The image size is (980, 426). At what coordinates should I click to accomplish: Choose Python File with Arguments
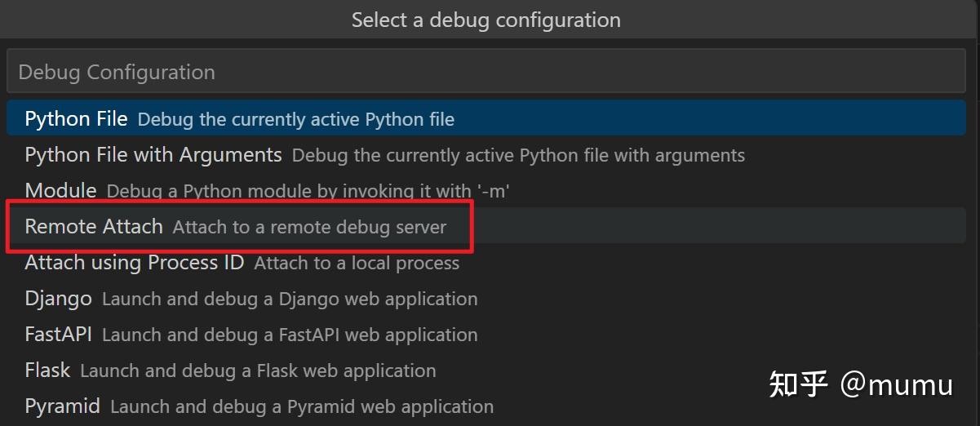point(153,155)
